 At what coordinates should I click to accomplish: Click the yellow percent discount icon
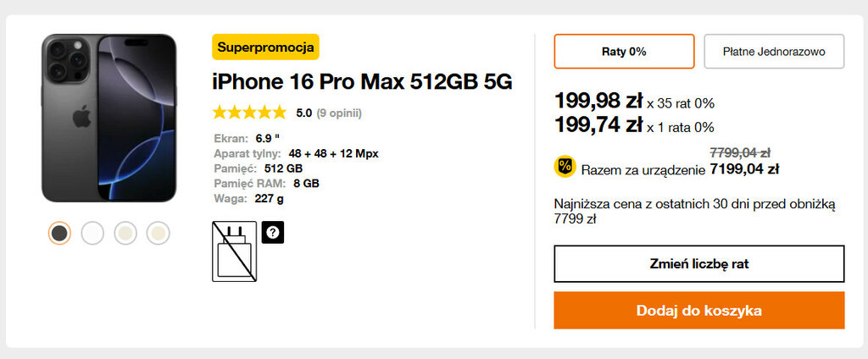565,167
